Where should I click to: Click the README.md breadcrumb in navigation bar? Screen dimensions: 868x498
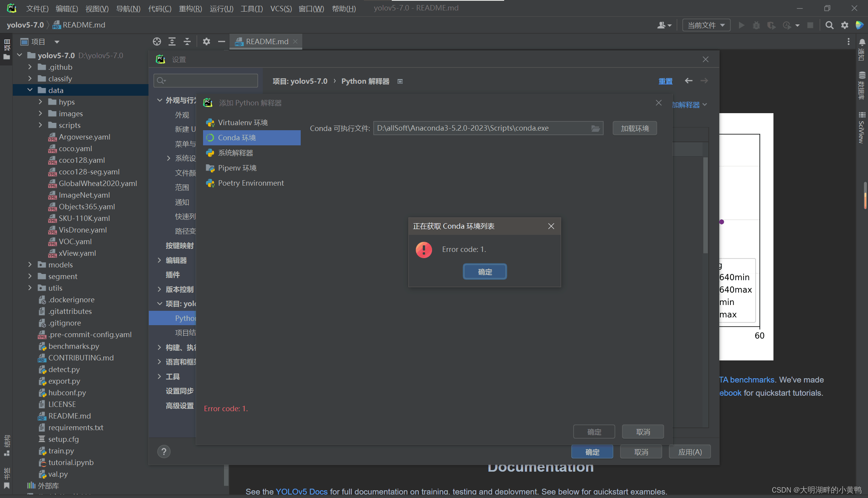pos(79,25)
